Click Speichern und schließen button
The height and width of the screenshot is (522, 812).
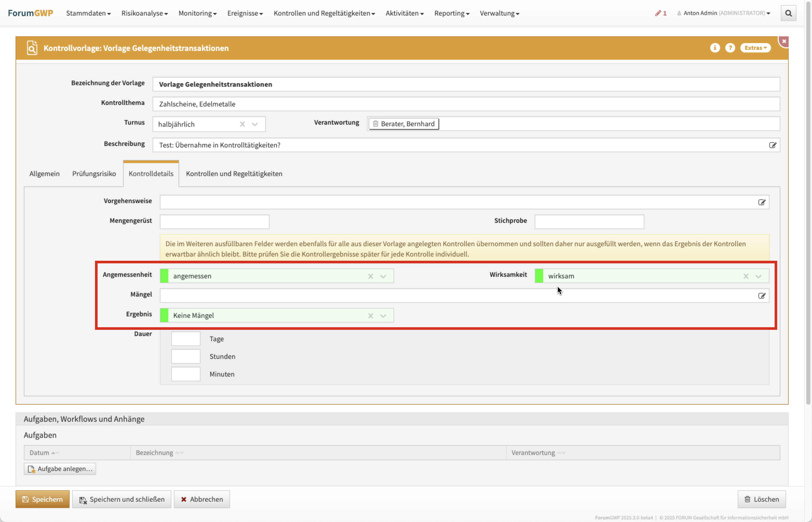[x=121, y=499]
